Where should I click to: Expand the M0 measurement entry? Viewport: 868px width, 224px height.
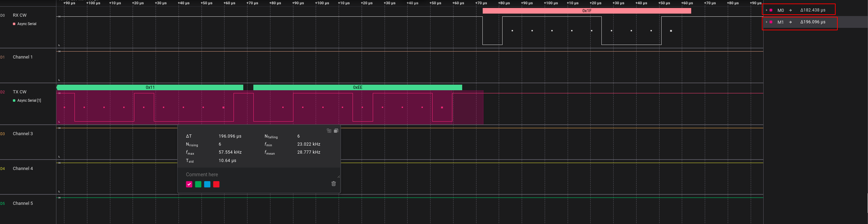766,10
